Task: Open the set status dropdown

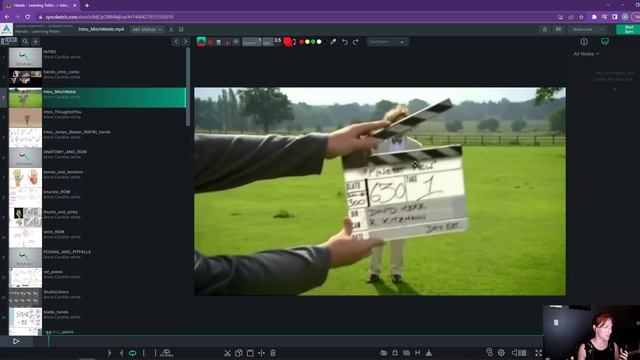Action: click(147, 29)
